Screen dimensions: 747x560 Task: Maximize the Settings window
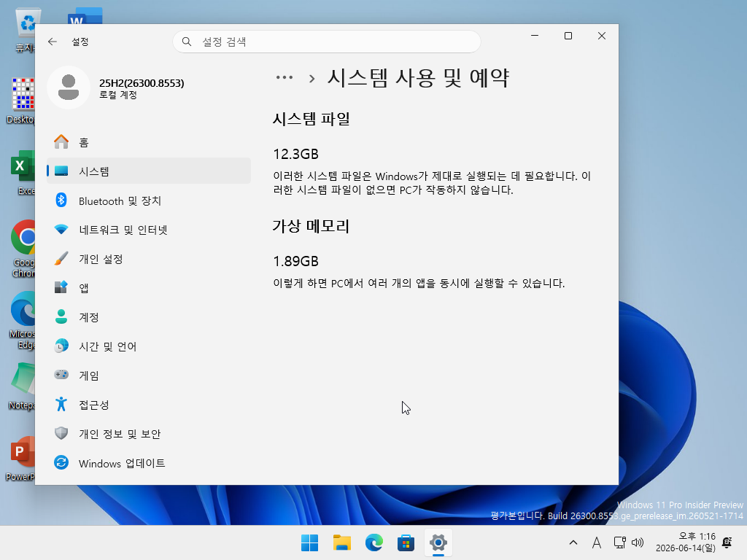tap(568, 36)
